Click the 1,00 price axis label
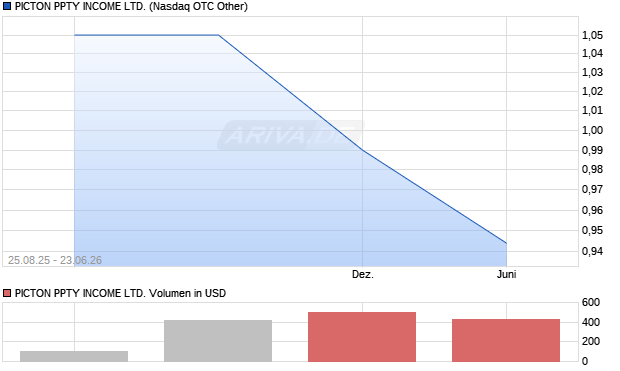620x371 pixels. click(x=592, y=130)
